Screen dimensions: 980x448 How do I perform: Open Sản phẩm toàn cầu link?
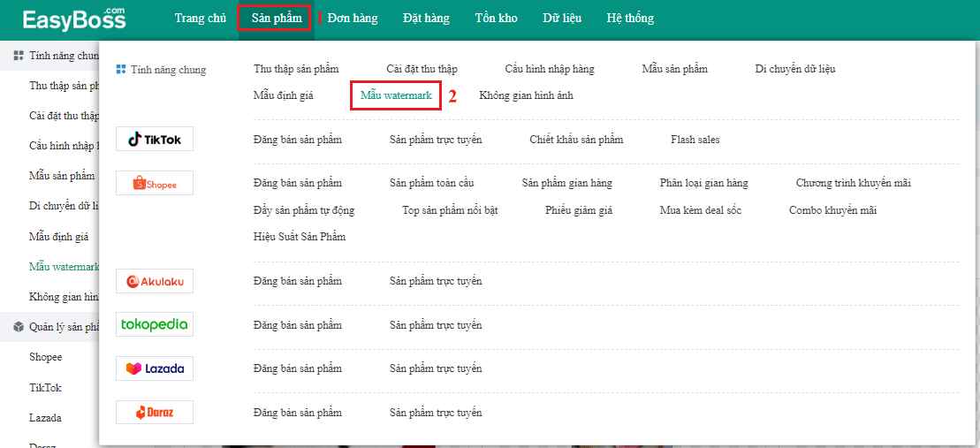click(x=432, y=183)
